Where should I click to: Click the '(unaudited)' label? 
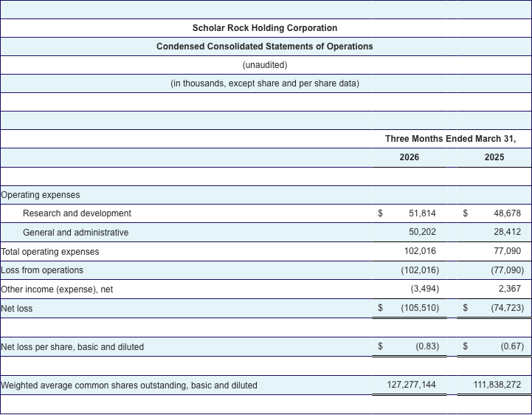coord(265,65)
